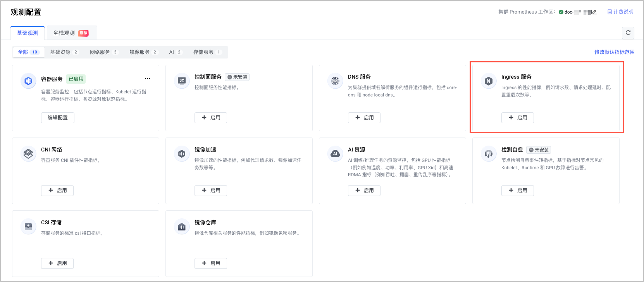Screen dimensions: 644x282
Task: Enable 镜像加速 monitoring
Action: (x=211, y=191)
